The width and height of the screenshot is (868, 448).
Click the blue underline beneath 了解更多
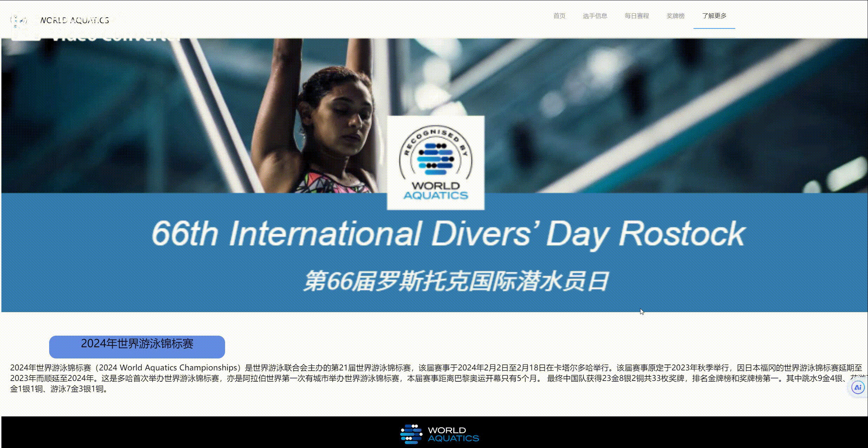coord(714,28)
